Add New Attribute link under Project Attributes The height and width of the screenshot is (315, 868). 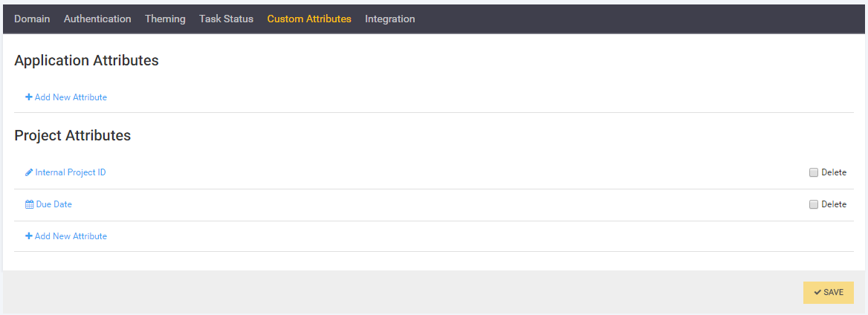click(x=71, y=236)
